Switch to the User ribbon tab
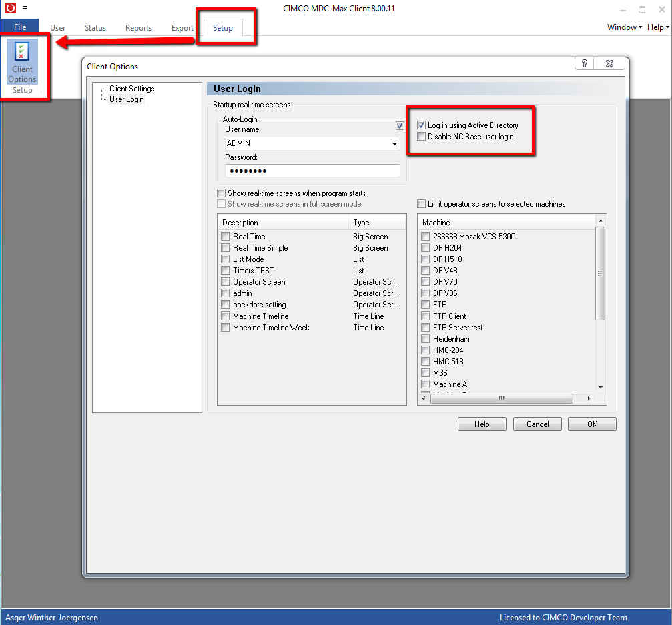672x625 pixels. click(58, 28)
